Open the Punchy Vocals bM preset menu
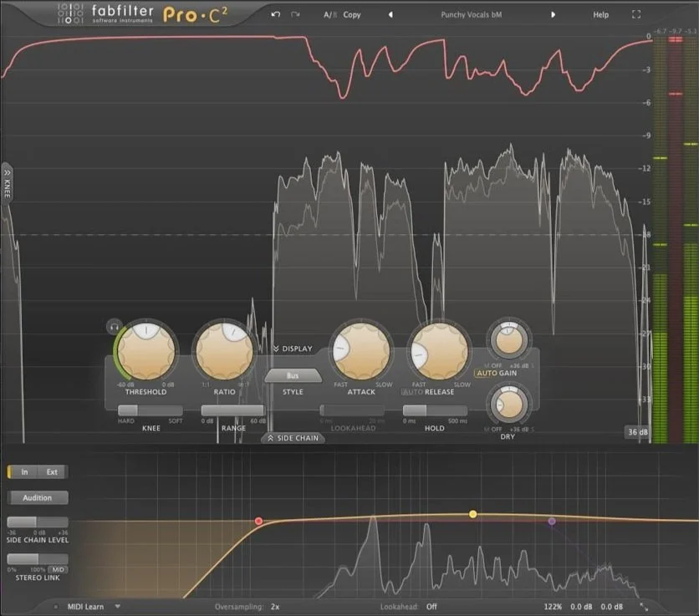This screenshot has width=699, height=616. coord(472,15)
